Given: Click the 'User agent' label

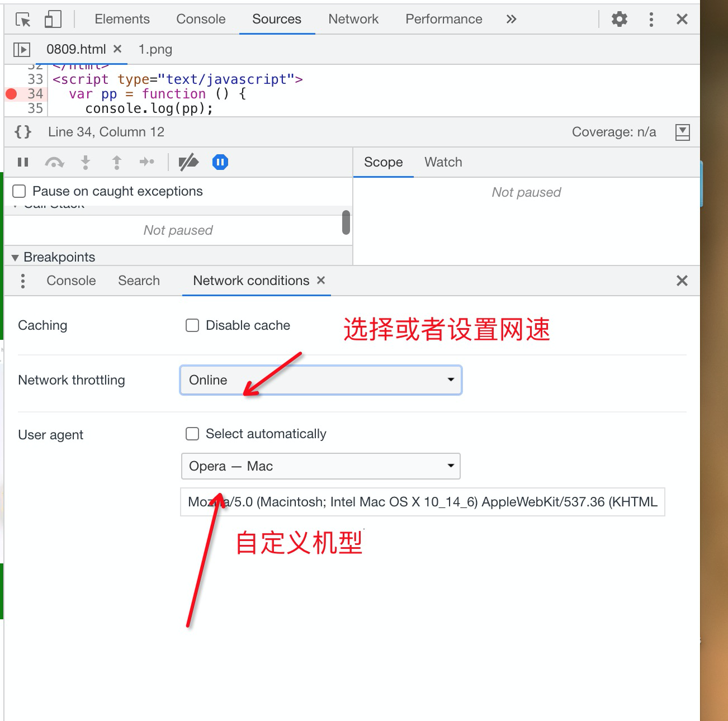Looking at the screenshot, I should [x=51, y=435].
